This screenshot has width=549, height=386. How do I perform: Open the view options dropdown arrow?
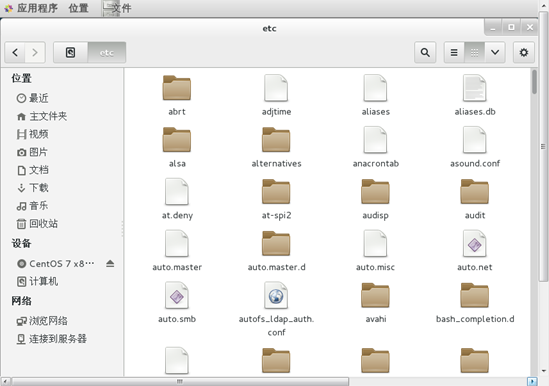pyautogui.click(x=495, y=53)
